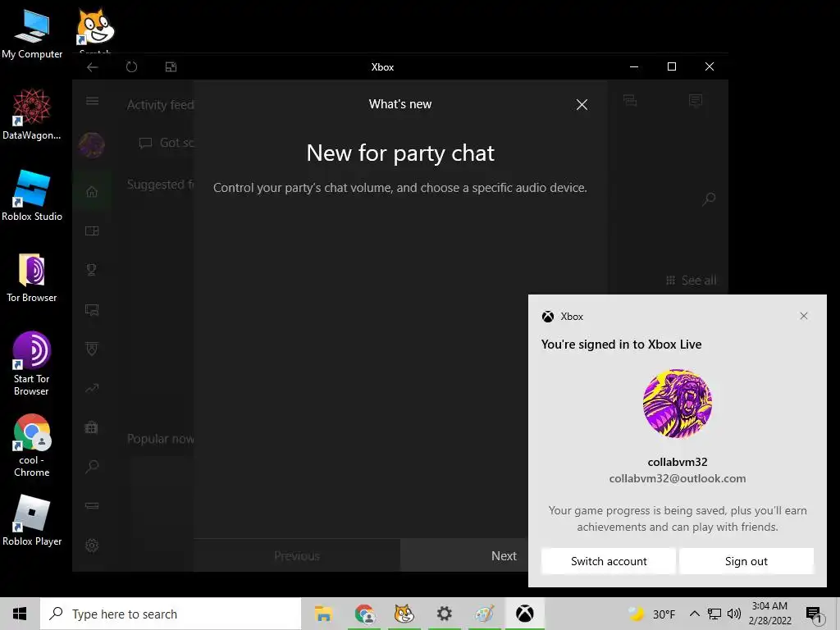The height and width of the screenshot is (630, 840).
Task: Open My games icon in Xbox sidebar
Action: [92, 231]
